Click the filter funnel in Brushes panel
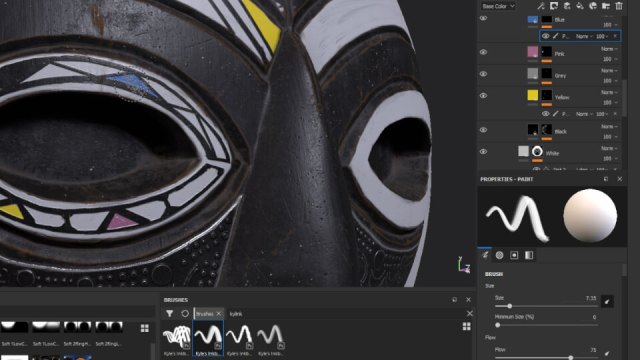Image resolution: width=640 pixels, height=360 pixels. [169, 313]
